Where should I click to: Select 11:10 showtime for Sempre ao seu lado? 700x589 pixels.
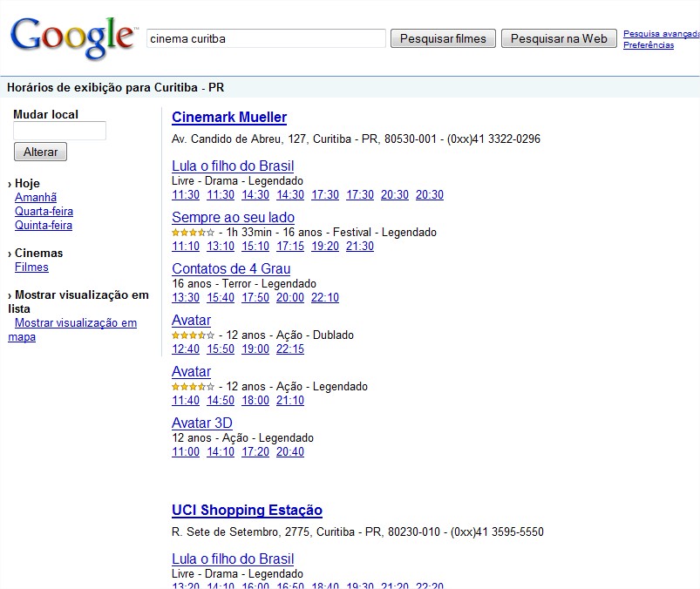coord(186,246)
